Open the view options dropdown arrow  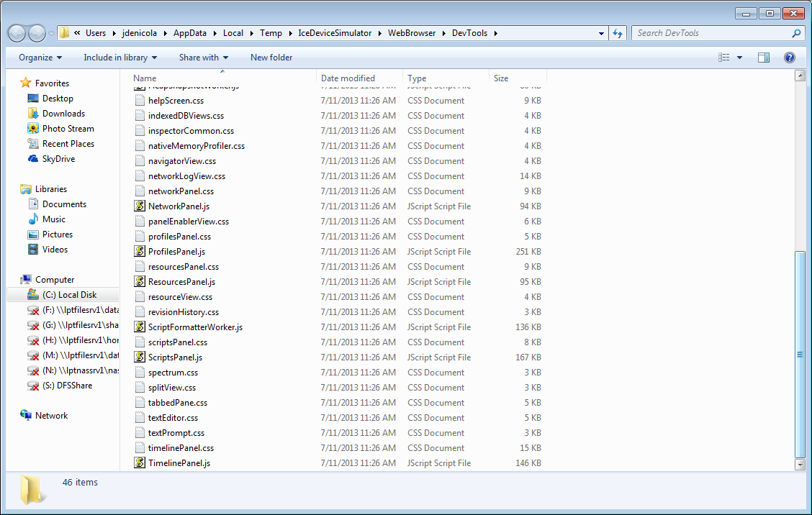pos(739,58)
